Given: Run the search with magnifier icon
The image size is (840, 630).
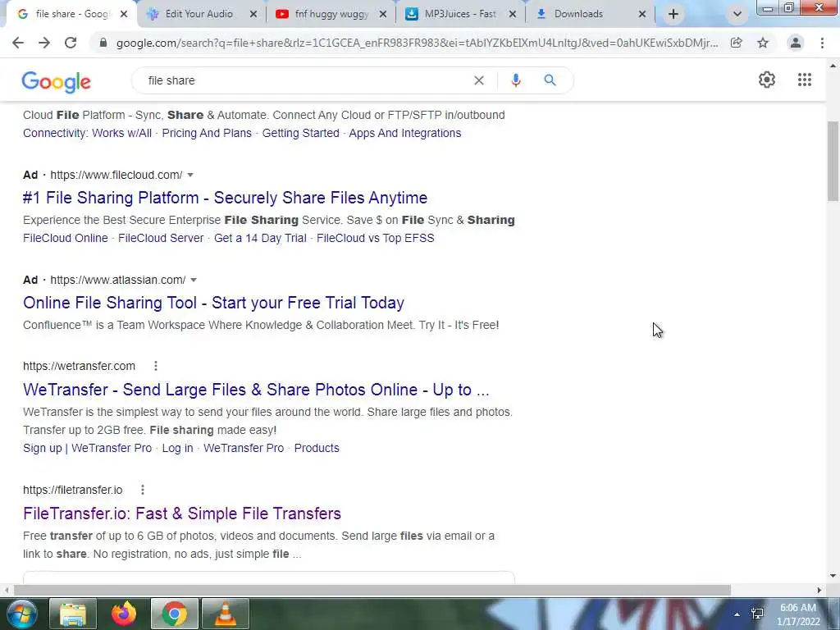Looking at the screenshot, I should [550, 80].
